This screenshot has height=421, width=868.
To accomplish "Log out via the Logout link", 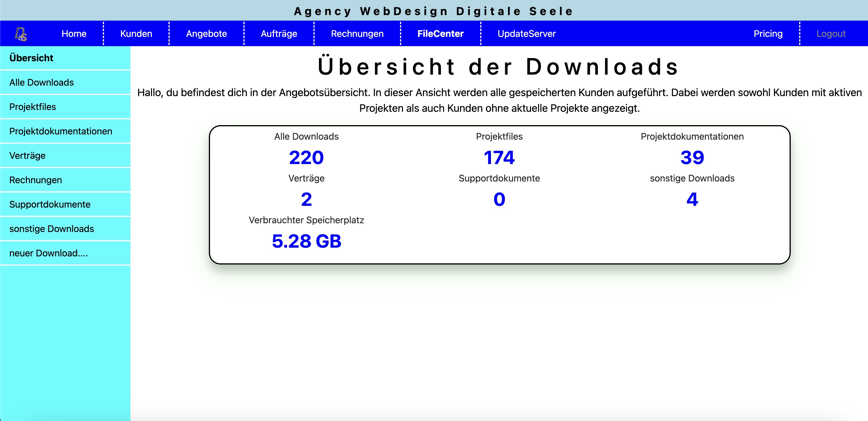I will click(x=830, y=33).
